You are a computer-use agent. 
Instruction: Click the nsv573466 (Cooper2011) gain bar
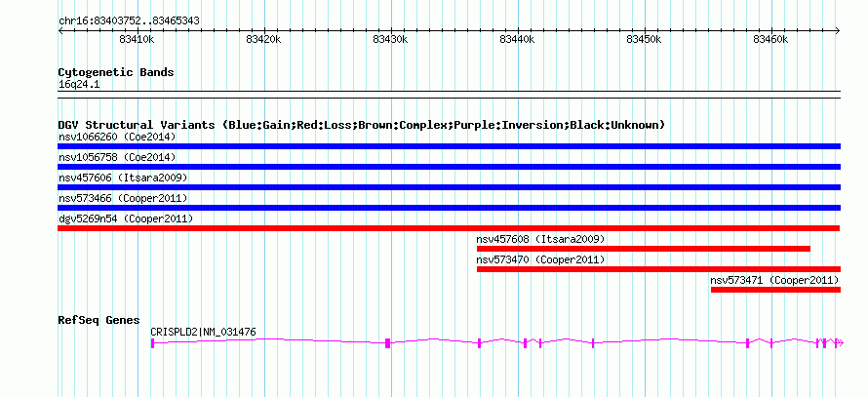point(449,208)
